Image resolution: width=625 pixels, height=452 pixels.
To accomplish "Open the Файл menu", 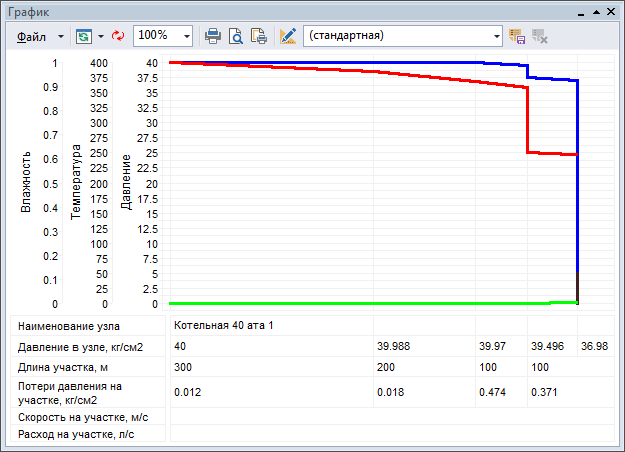I will 32,35.
